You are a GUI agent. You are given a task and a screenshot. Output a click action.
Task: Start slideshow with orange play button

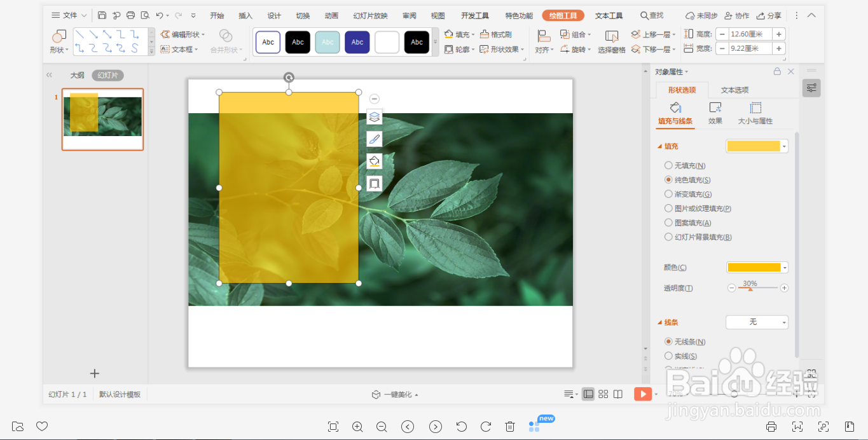click(643, 394)
